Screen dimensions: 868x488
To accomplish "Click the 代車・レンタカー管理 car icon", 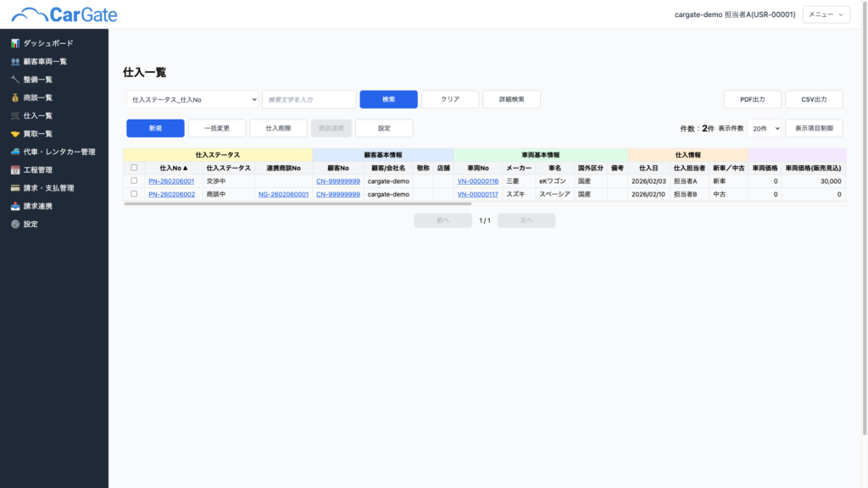I will pos(15,152).
